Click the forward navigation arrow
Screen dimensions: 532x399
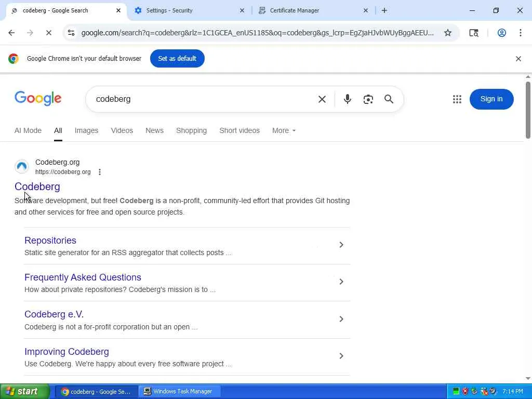pos(30,33)
